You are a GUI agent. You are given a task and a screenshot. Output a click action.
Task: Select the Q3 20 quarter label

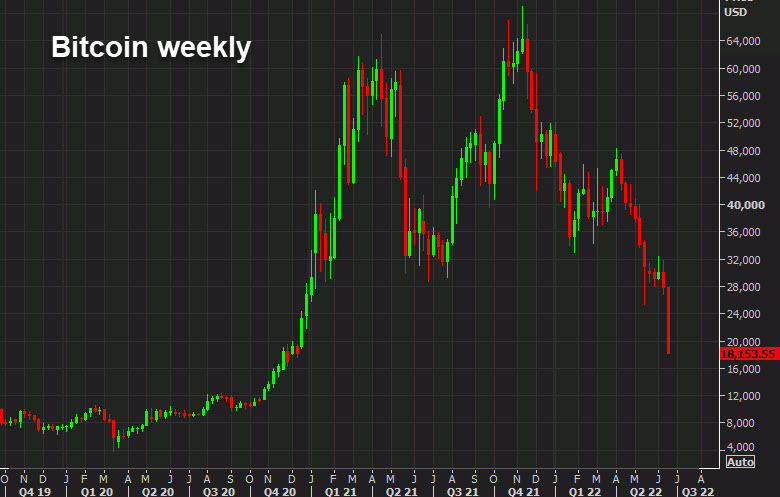click(x=219, y=492)
